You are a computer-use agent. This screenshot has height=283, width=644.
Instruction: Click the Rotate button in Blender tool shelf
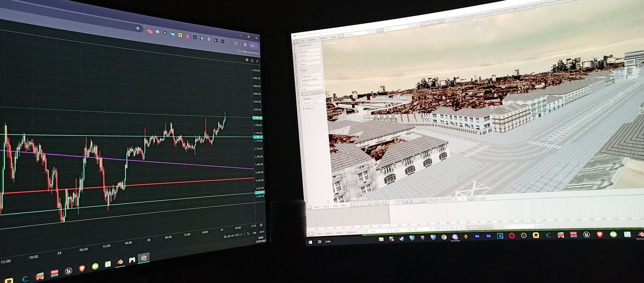coord(309,55)
